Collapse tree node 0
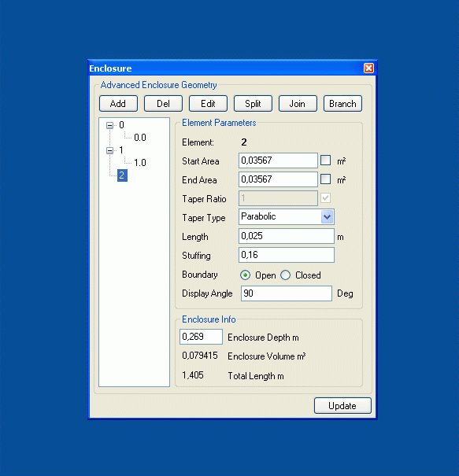The width and height of the screenshot is (459, 476). tap(109, 125)
